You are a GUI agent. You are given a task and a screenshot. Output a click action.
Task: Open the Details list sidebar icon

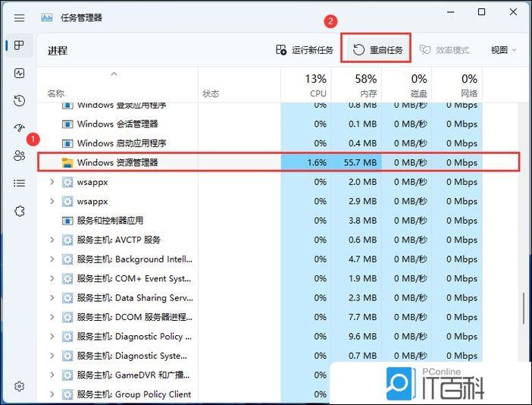[x=20, y=184]
